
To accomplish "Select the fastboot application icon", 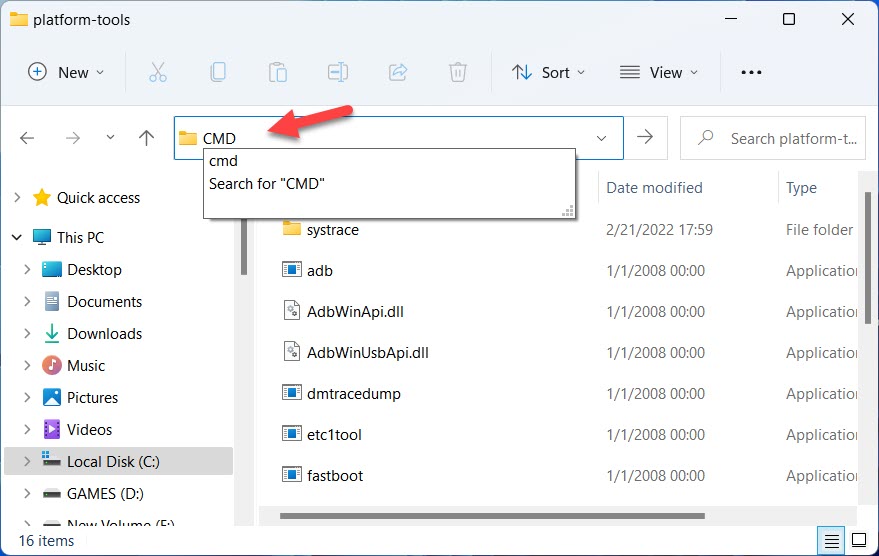I will click(292, 474).
